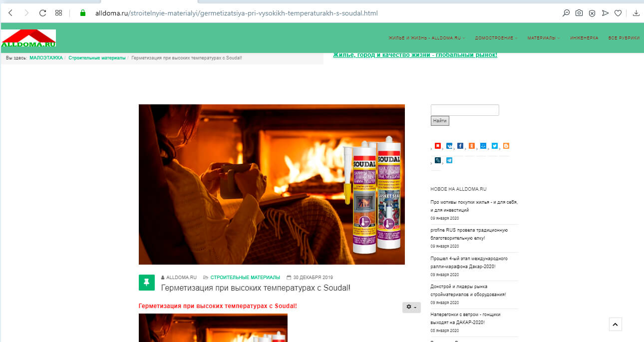This screenshot has height=342, width=644.
Task: Click the green pin article icon
Action: pyautogui.click(x=147, y=283)
